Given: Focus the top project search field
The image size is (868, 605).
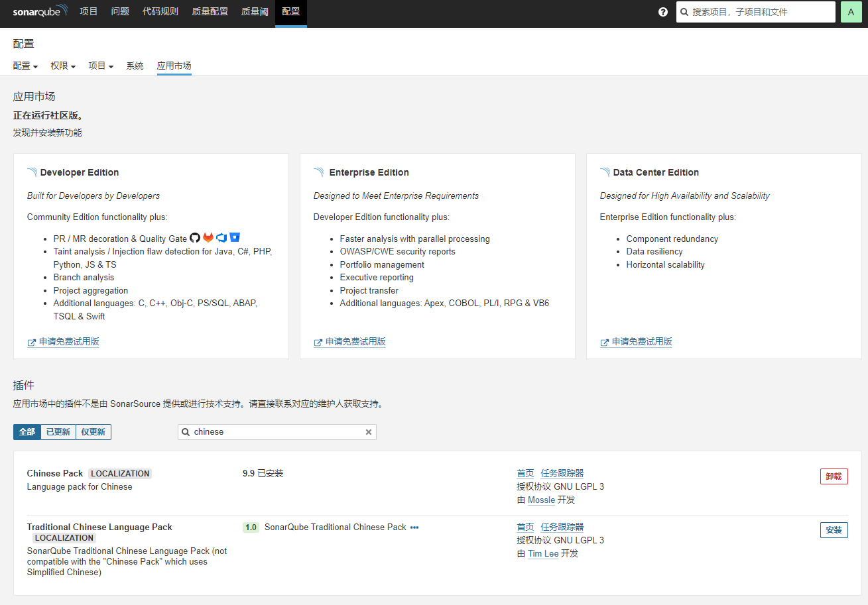Looking at the screenshot, I should [756, 12].
